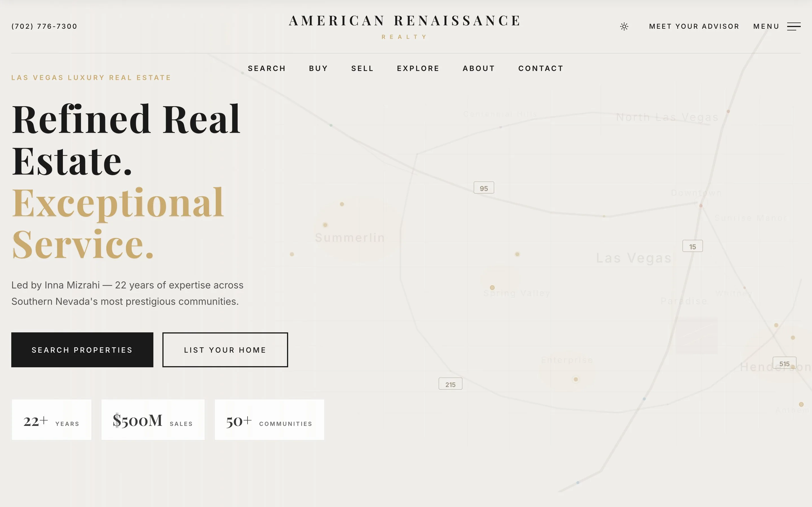
Task: Open the hamburger menu icon
Action: pos(794,27)
